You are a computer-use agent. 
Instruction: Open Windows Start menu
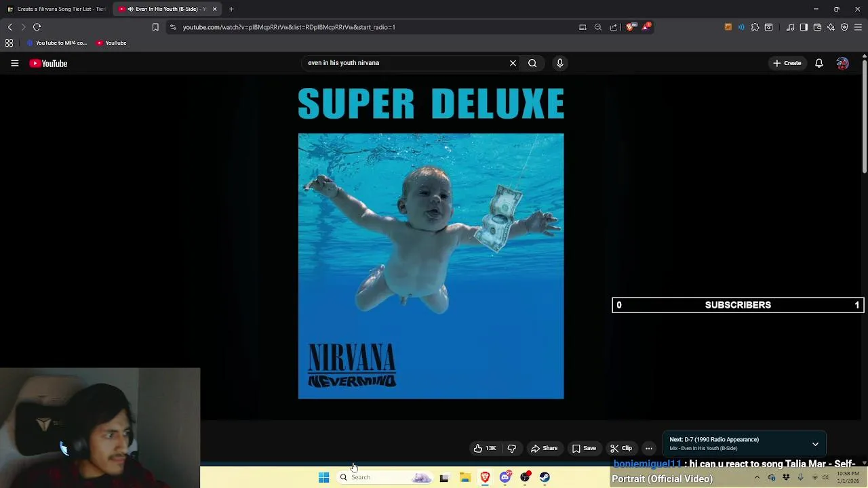point(323,477)
